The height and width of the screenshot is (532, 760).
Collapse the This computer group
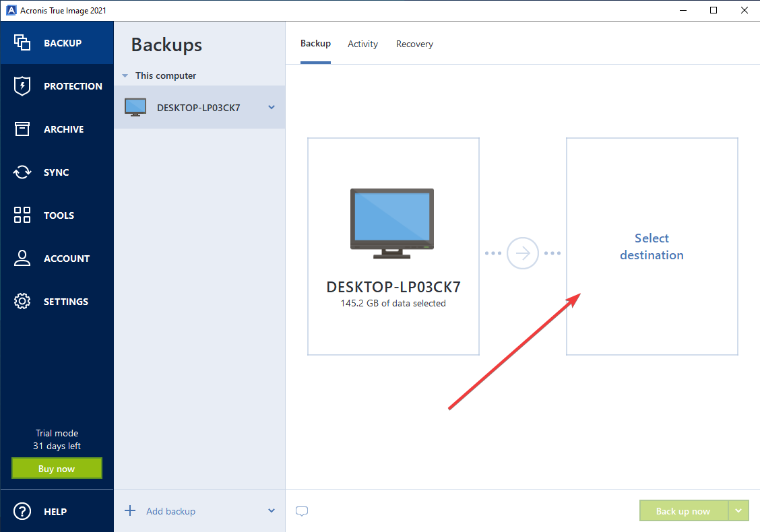click(x=125, y=75)
